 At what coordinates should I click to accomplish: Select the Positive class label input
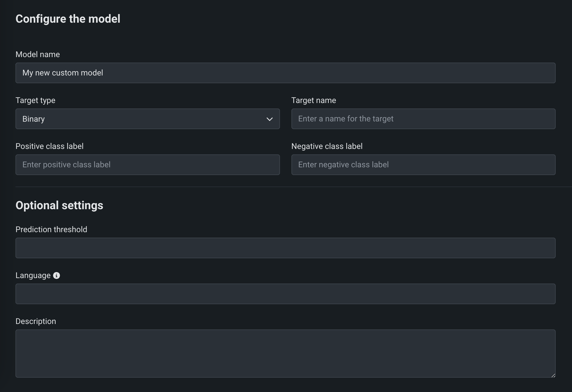tap(147, 165)
